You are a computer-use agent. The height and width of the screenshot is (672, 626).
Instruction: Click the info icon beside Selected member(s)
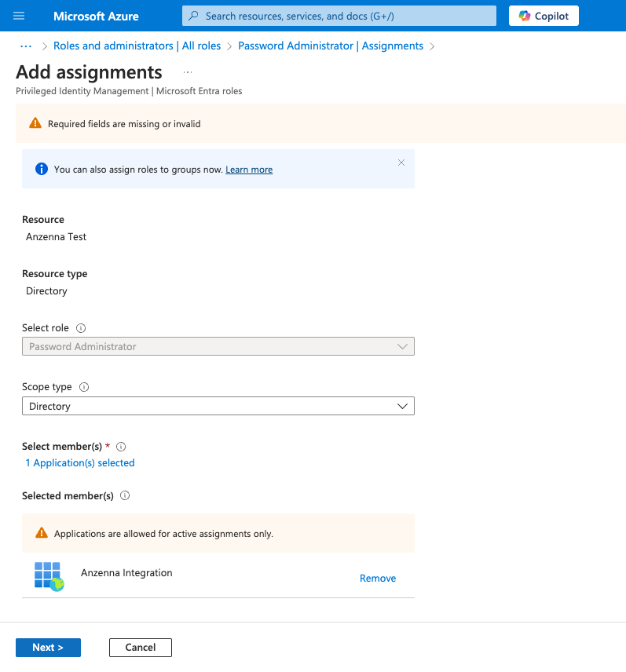coord(125,496)
